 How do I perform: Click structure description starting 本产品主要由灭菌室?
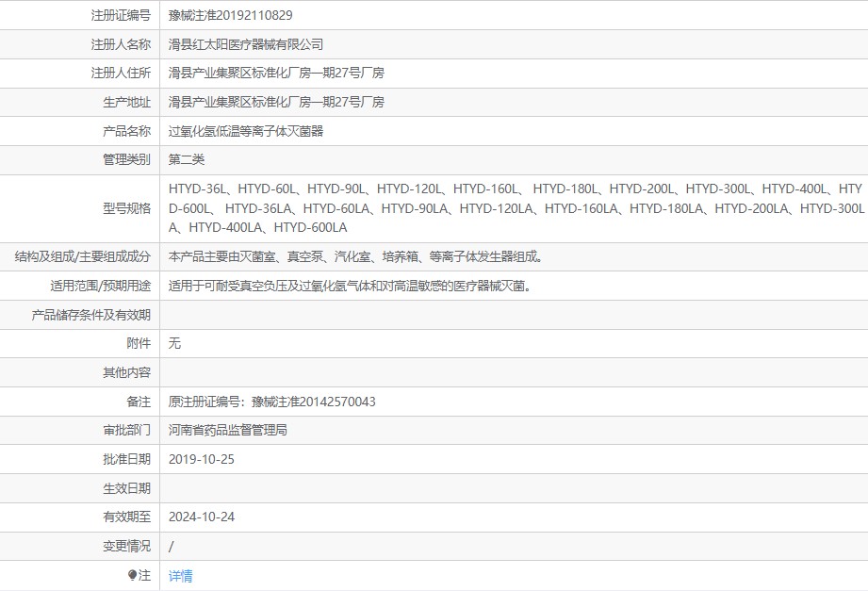(356, 257)
